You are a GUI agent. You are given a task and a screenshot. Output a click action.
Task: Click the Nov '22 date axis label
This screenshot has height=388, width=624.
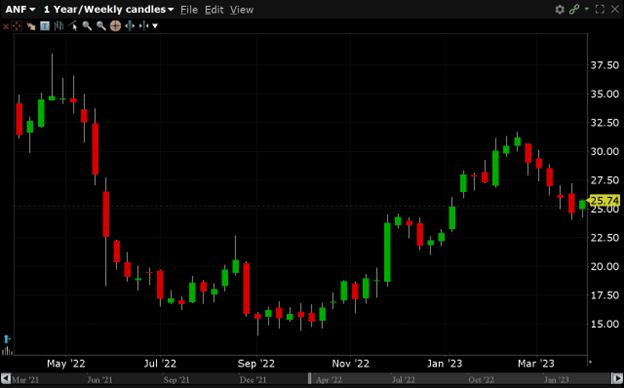[351, 364]
